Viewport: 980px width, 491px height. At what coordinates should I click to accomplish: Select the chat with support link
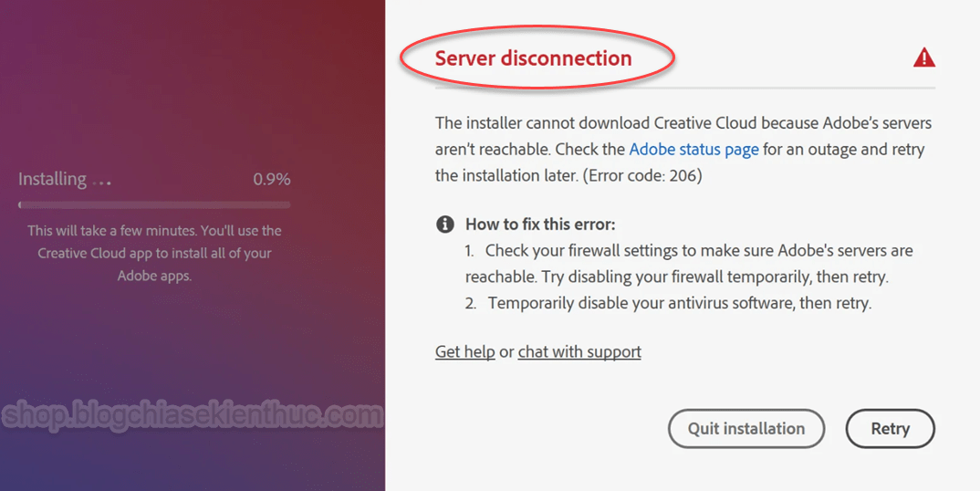point(579,351)
